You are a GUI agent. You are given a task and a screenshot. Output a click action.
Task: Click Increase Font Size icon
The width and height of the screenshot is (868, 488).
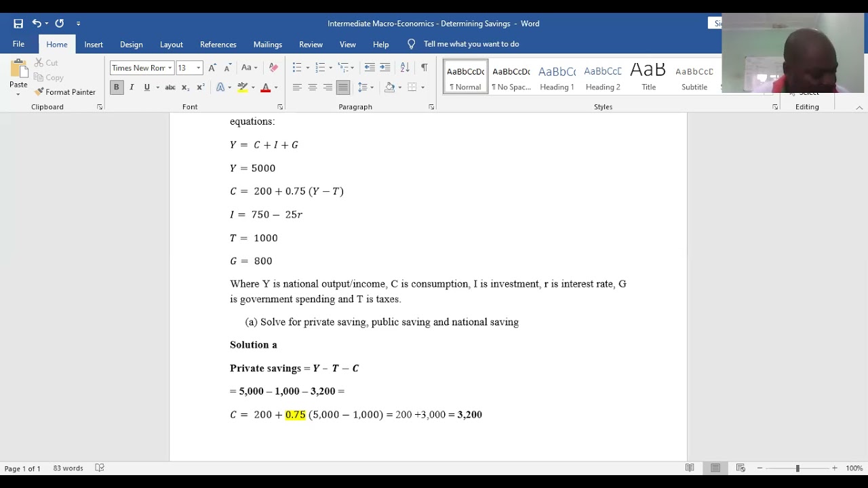coord(212,68)
